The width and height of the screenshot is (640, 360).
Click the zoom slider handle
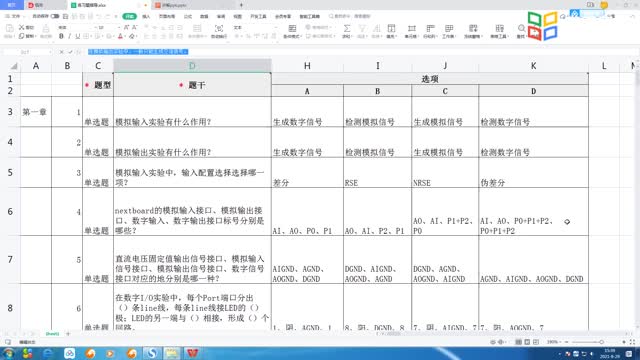click(601, 342)
